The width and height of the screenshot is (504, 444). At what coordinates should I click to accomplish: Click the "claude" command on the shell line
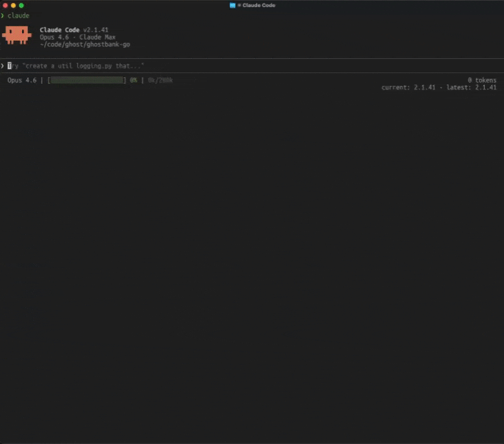click(18, 15)
